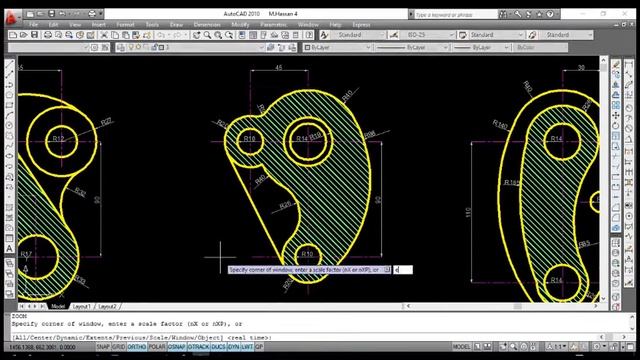Select the Rotate tool in Modify toolbar

(616, 126)
